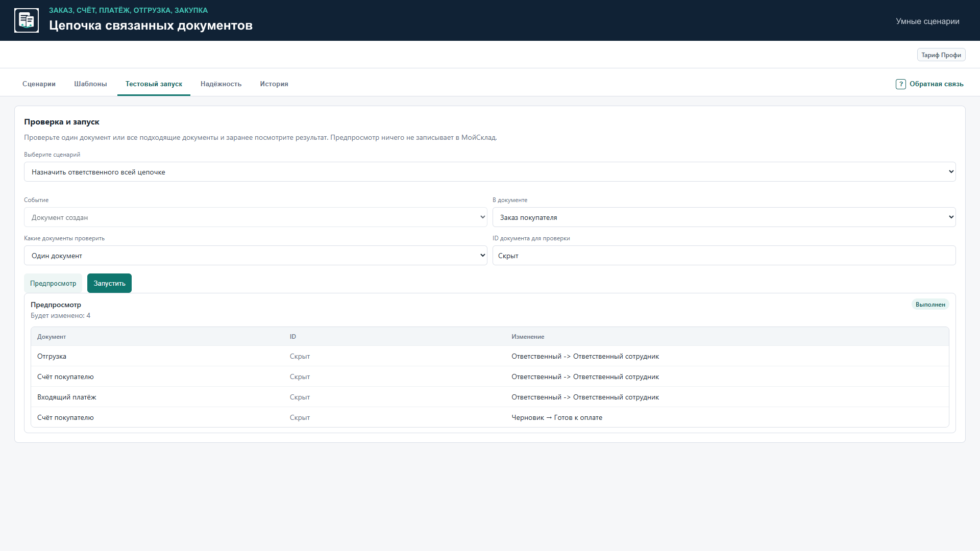Screen dimensions: 980x551
Task: Expand the Выберите сценарий dropdown
Action: [489, 172]
